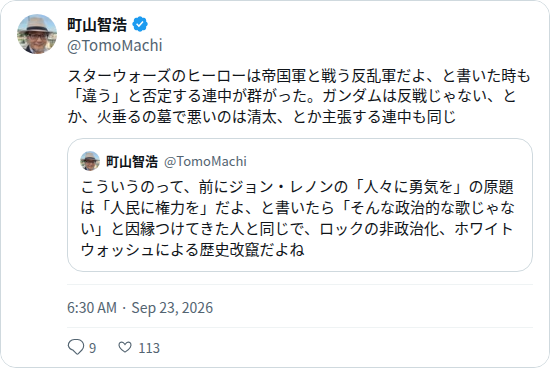Visit the top @TomoMachi handle link
Image resolution: width=554 pixels, height=372 pixels.
tap(115, 46)
